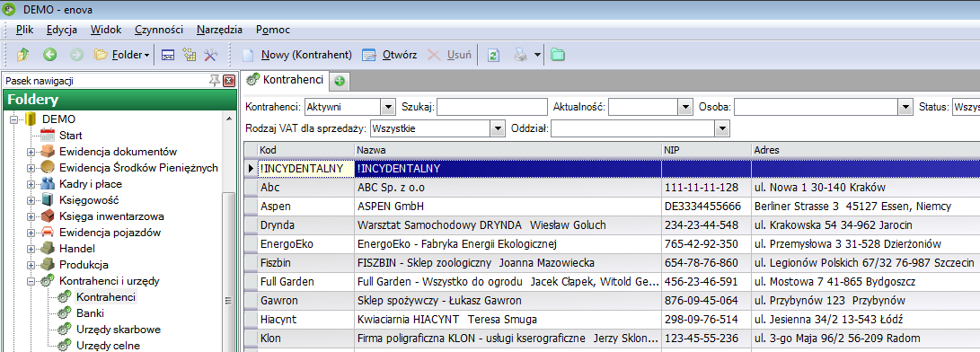Open the Rodzaj VAT dla sprzedaży dropdown
Screen dimensions: 980x352
point(499,128)
